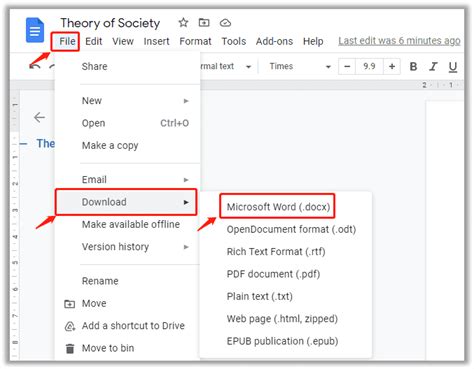Click the font size input field
Image resolution: width=474 pixels, height=369 pixels.
(369, 66)
